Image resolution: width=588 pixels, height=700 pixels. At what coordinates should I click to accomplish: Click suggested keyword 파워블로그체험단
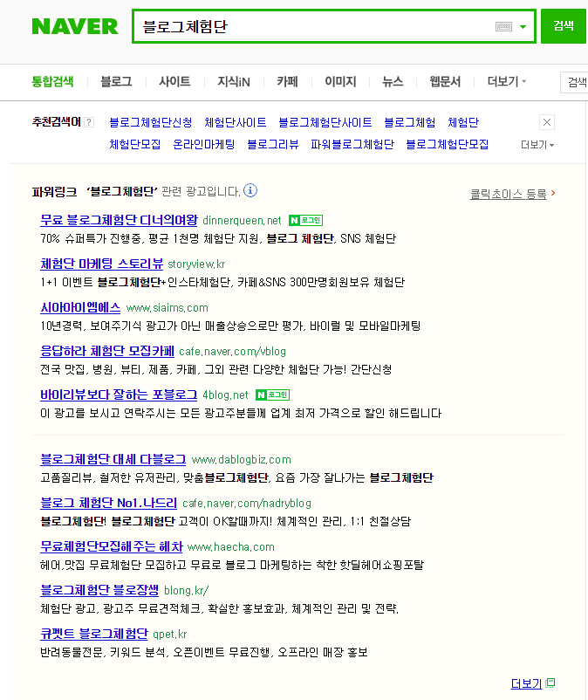[352, 144]
